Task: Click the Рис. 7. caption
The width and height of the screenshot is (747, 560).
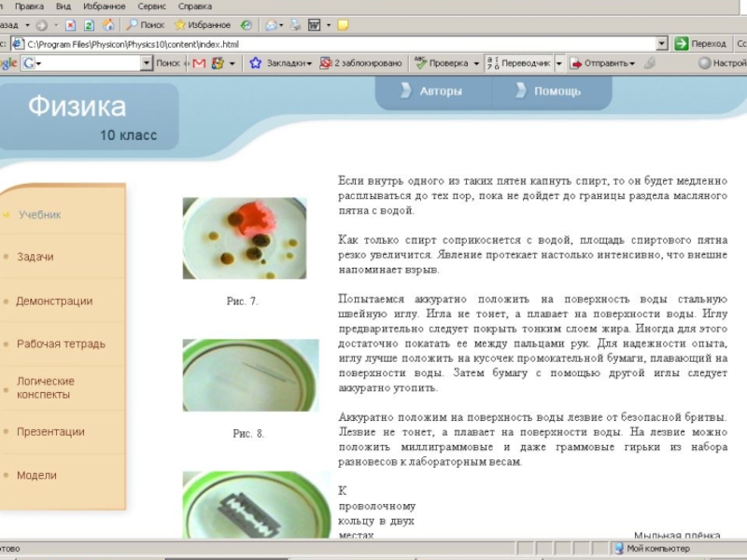Action: (x=242, y=301)
